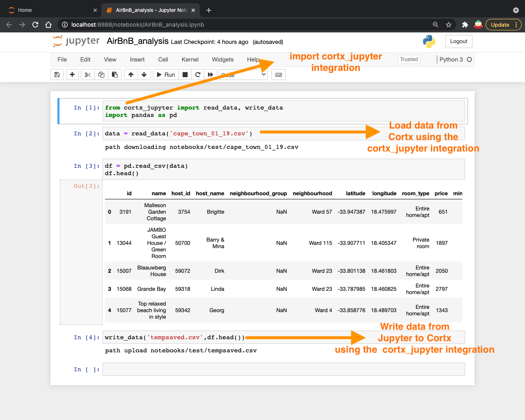Click the Trusted notebook indicator
This screenshot has height=420, width=525.
[409, 59]
